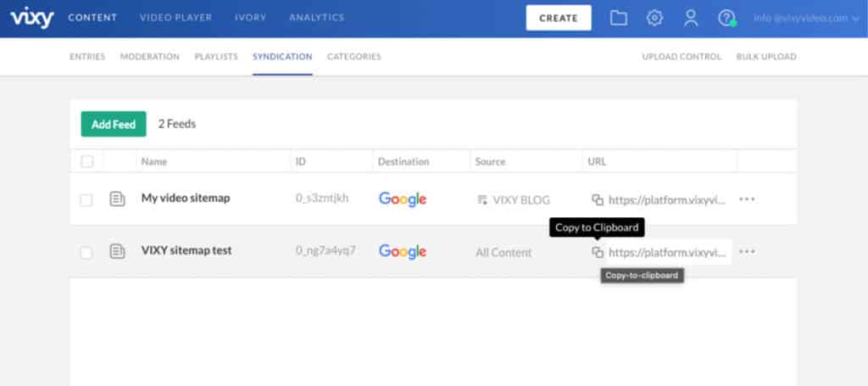Switch to the ENTRIES tab
868x386 pixels.
pyautogui.click(x=87, y=57)
